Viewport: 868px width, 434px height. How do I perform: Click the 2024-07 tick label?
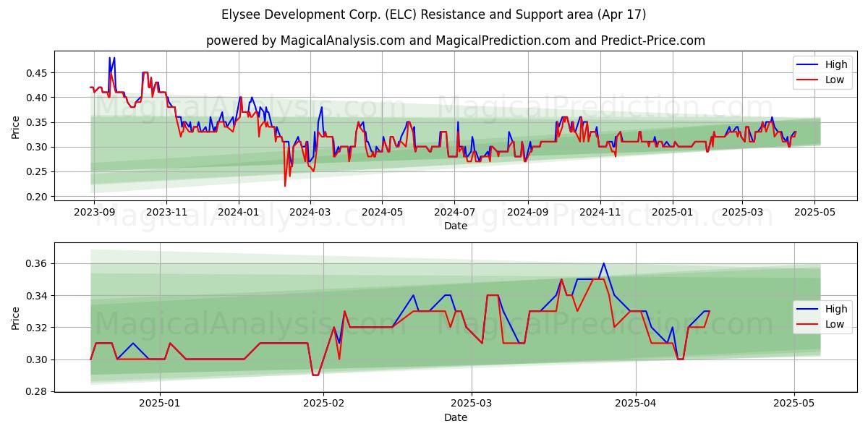coord(454,212)
